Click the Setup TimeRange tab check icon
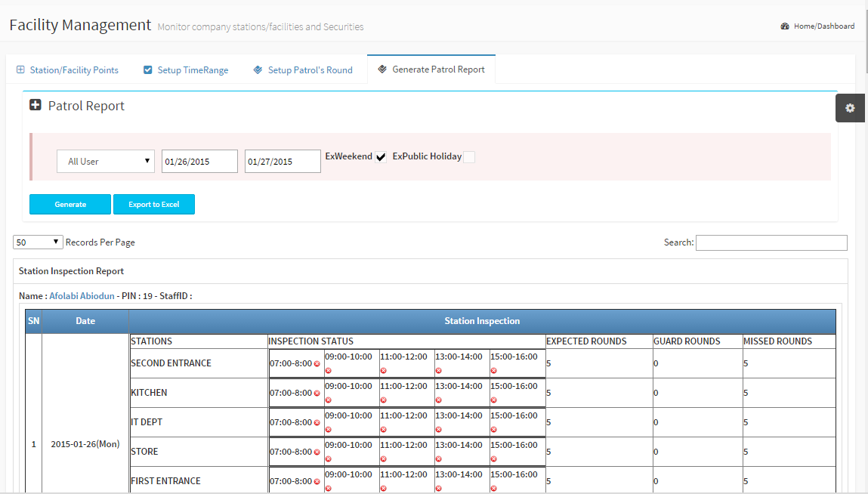This screenshot has height=494, width=868. 148,70
